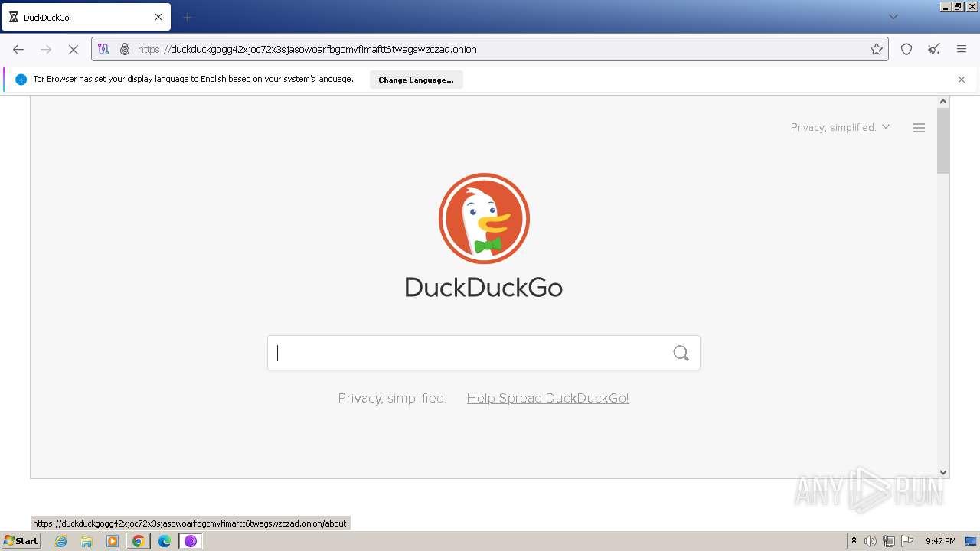Stop loading the page
980x551 pixels.
pos(73,49)
